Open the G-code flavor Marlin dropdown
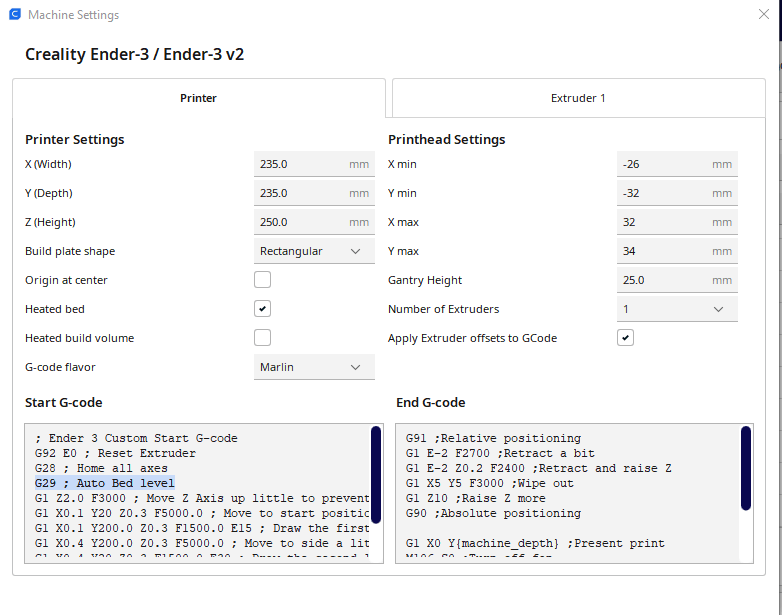 coord(314,367)
